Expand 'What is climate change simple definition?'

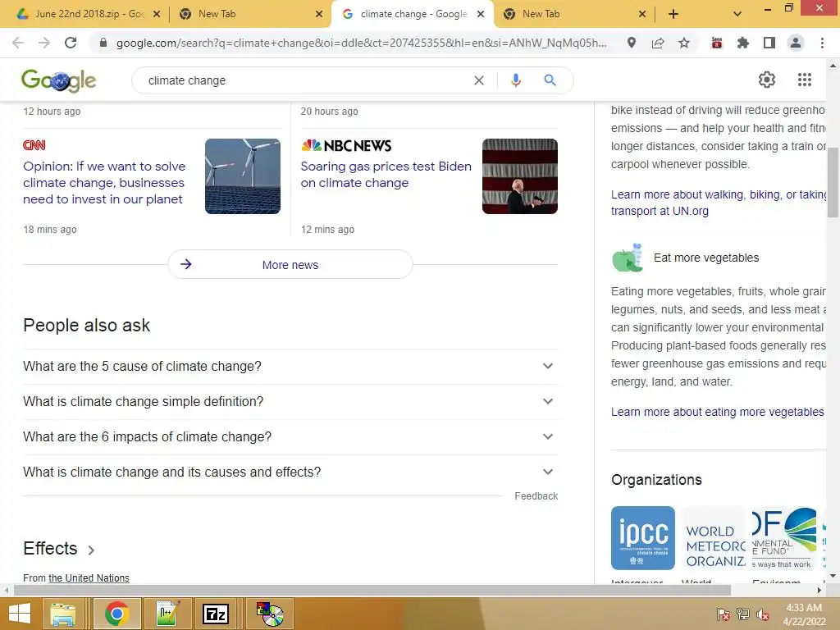(290, 402)
